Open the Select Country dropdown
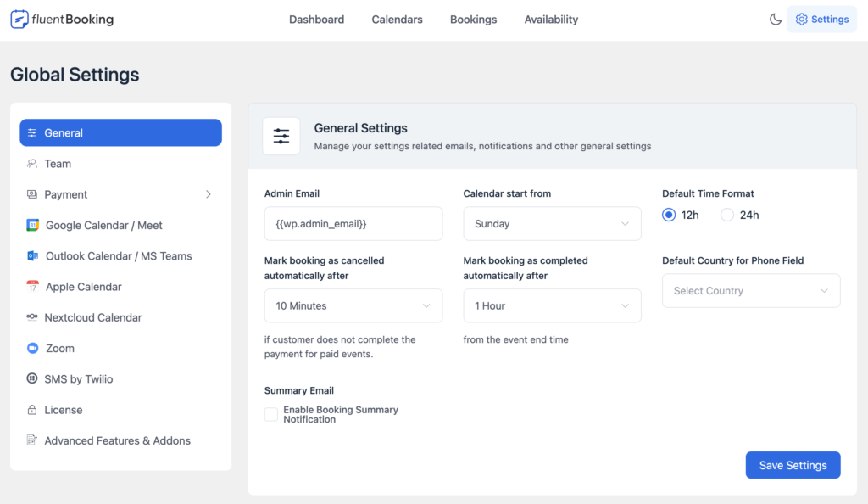Screen dimensions: 868x504 pos(751,291)
